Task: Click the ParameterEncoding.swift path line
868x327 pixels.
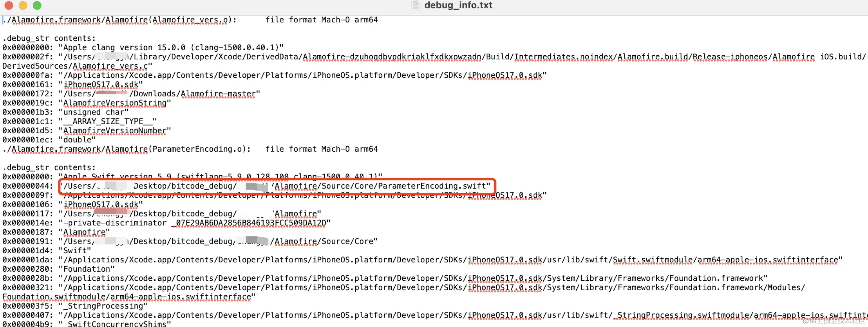Action: pos(246,186)
